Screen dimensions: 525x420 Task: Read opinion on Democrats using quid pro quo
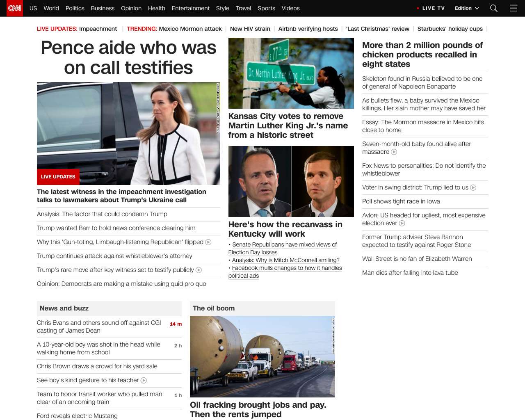pos(121,284)
